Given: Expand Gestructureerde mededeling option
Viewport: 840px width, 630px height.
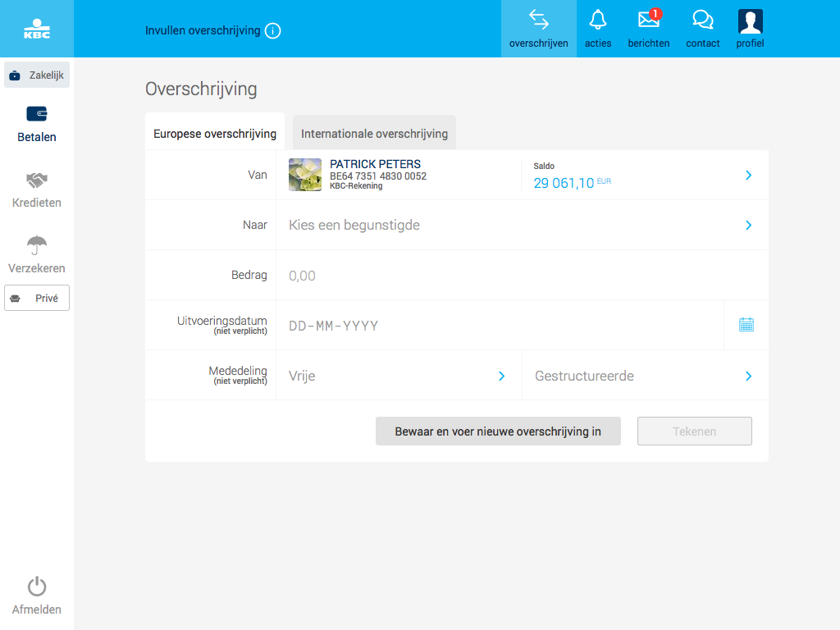Looking at the screenshot, I should click(x=748, y=376).
